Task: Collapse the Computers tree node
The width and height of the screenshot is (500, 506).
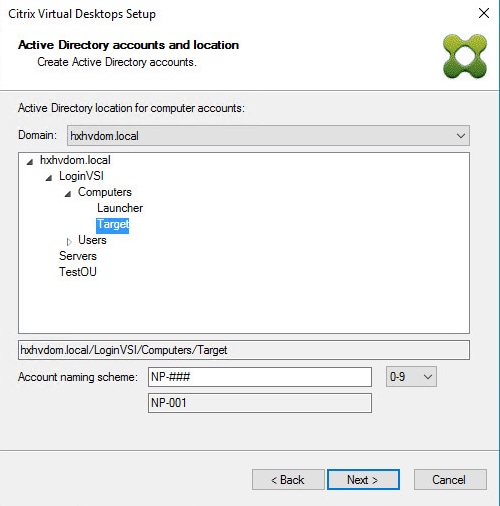Action: (x=68, y=194)
